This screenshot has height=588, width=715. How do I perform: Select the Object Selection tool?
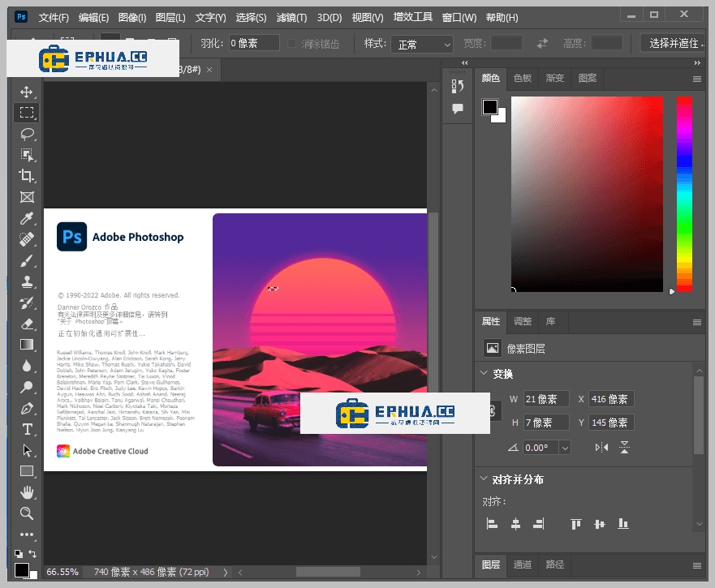click(27, 155)
